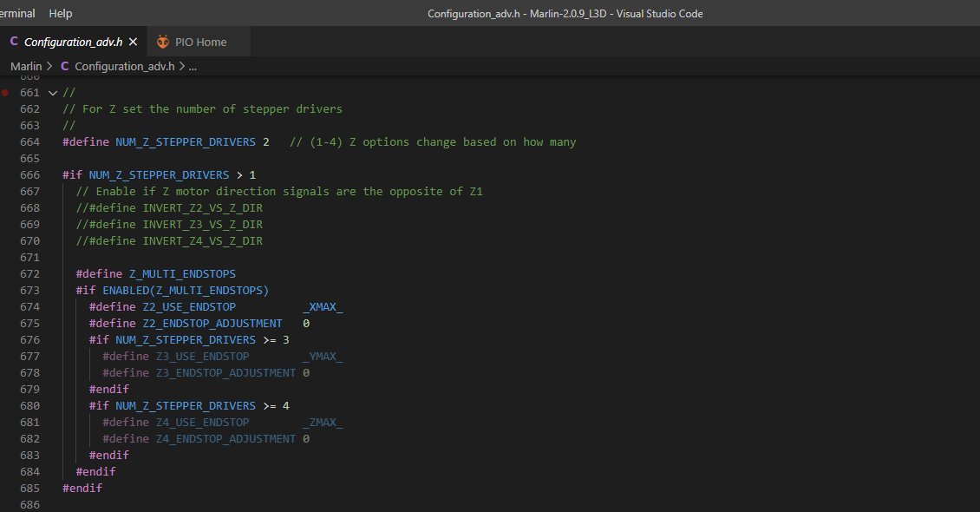Click the PlatformIO icon on the PIO Home tab
The image size is (980, 512).
(x=163, y=42)
